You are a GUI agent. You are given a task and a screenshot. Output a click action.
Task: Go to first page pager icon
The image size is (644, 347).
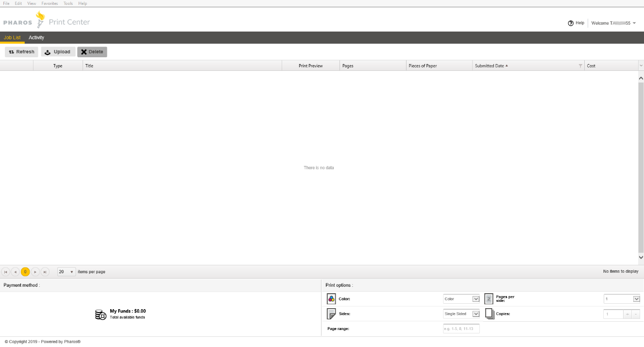coord(6,272)
